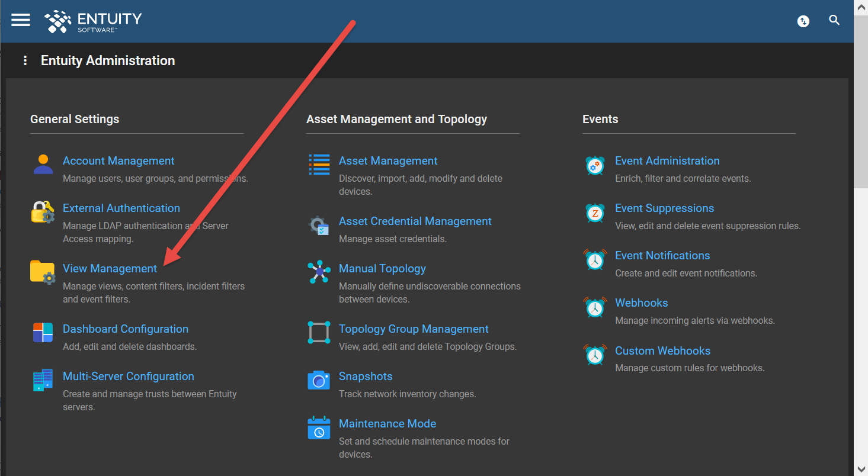The width and height of the screenshot is (868, 476).
Task: Open the Event Administration link
Action: tap(667, 161)
